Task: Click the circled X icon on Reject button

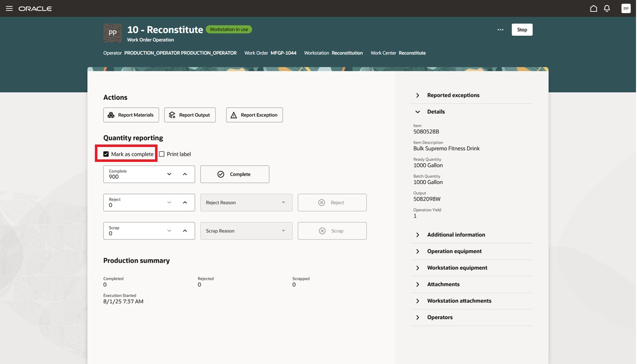Action: click(321, 202)
